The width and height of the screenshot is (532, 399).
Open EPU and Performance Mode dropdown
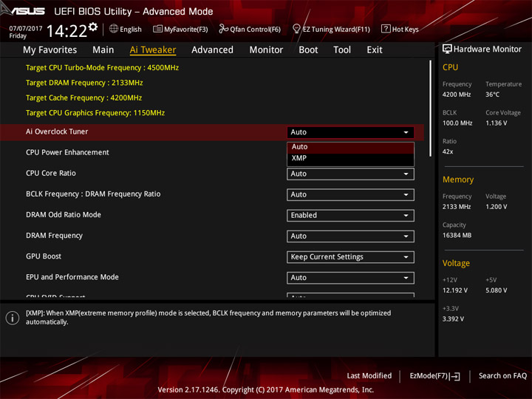coord(350,278)
